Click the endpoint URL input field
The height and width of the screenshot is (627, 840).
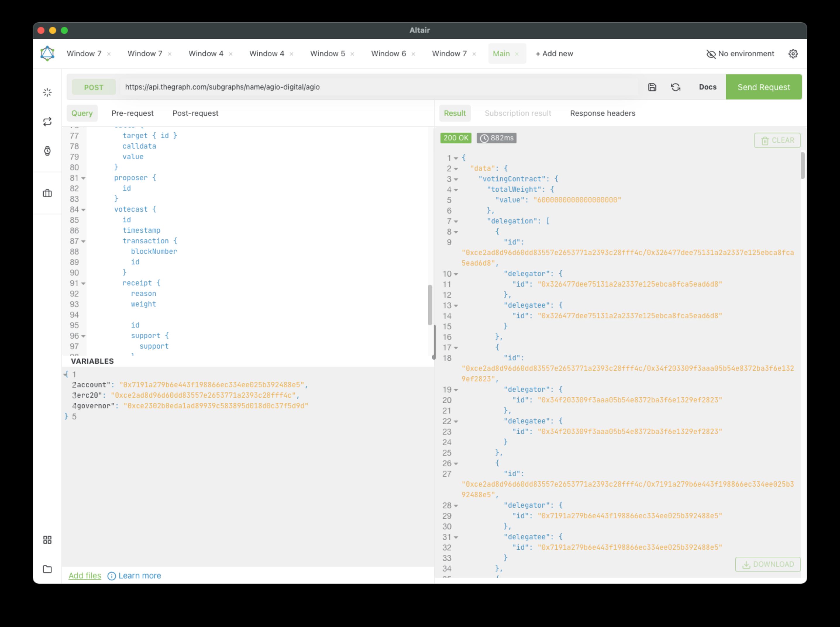pos(380,87)
